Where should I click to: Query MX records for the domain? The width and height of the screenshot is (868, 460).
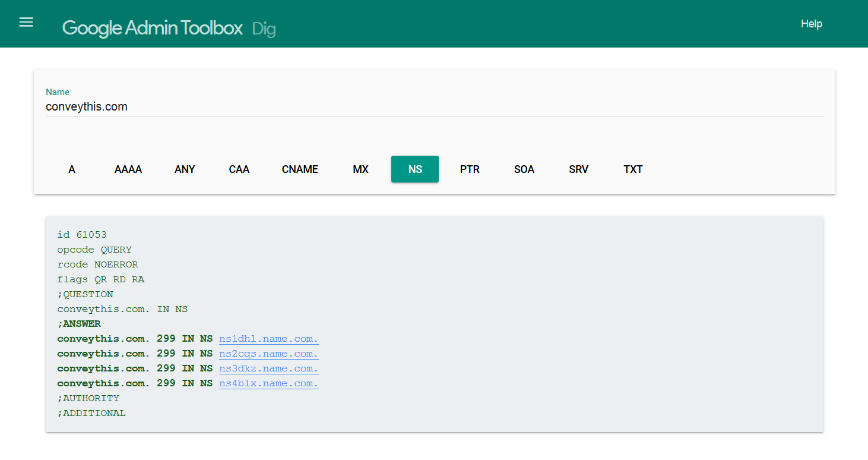(360, 169)
